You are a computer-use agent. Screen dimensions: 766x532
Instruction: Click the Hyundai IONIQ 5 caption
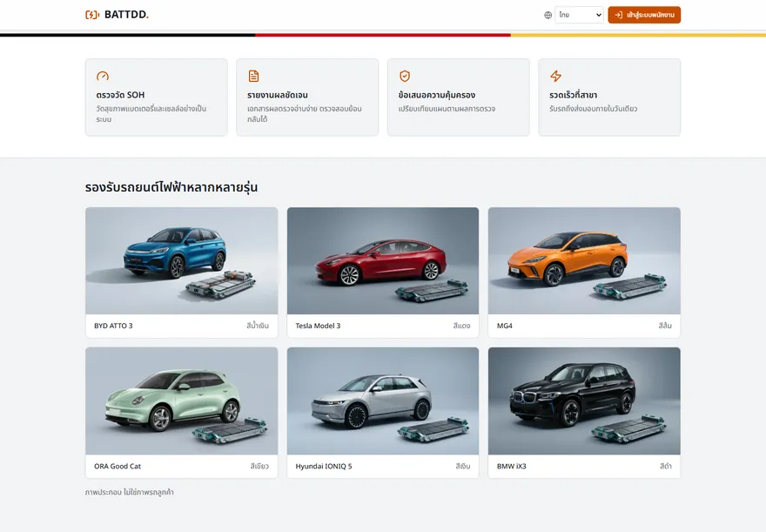click(324, 466)
